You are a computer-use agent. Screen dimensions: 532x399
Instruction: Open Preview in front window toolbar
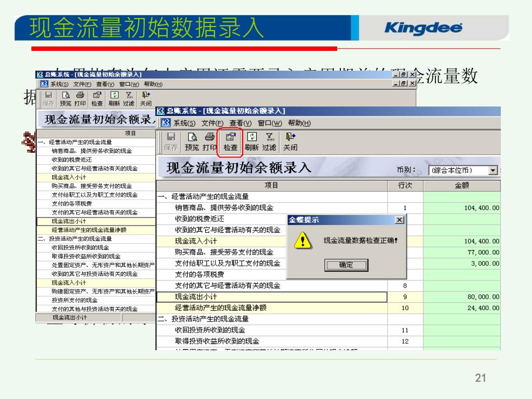click(x=192, y=141)
